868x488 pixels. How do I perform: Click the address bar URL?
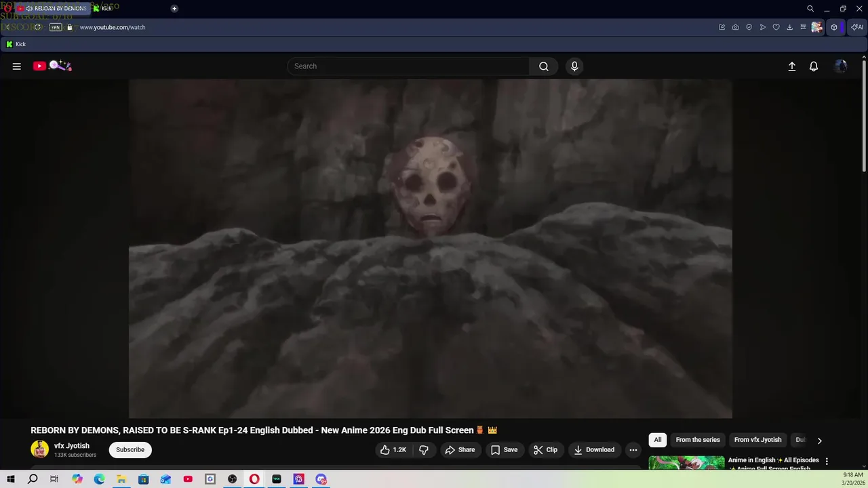[113, 28]
